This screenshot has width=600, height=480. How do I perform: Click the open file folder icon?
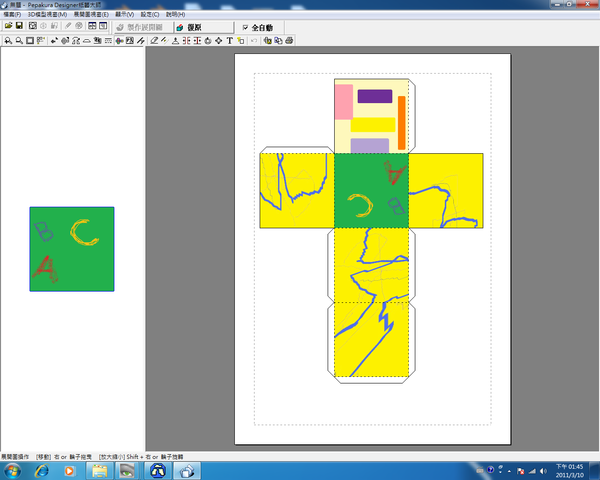(x=8, y=26)
